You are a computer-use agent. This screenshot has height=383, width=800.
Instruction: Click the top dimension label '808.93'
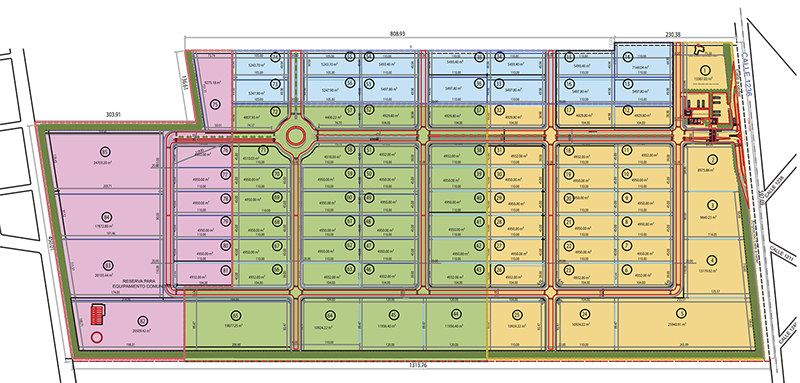[397, 34]
